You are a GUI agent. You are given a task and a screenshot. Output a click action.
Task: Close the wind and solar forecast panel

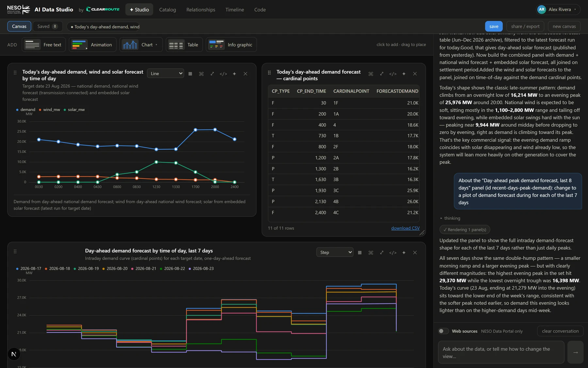tap(245, 74)
